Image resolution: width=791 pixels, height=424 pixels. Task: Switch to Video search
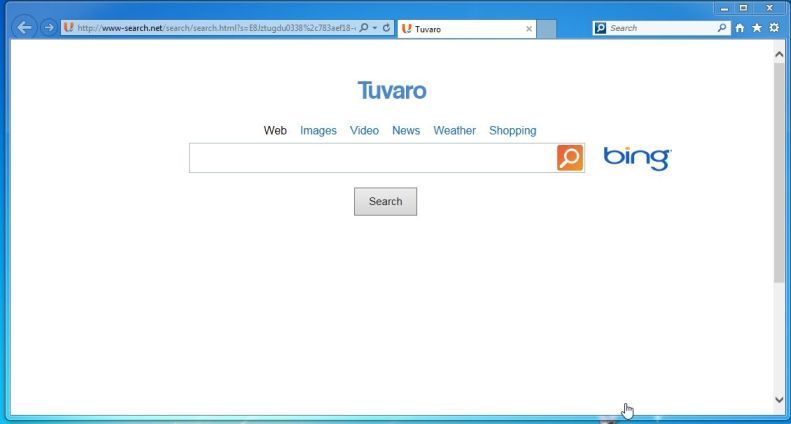click(364, 130)
